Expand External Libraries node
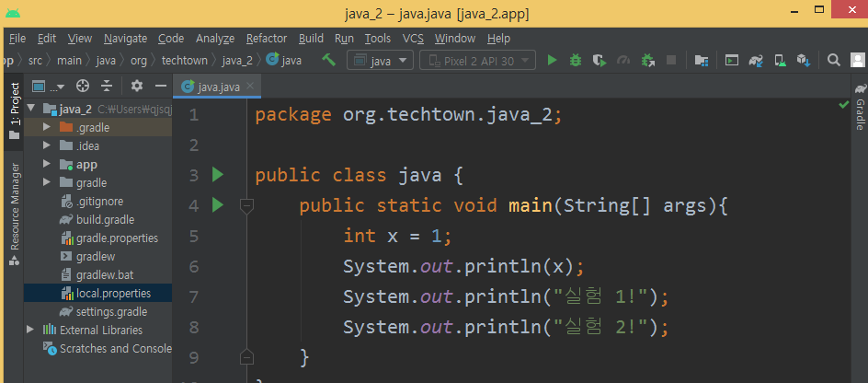 [x=31, y=330]
